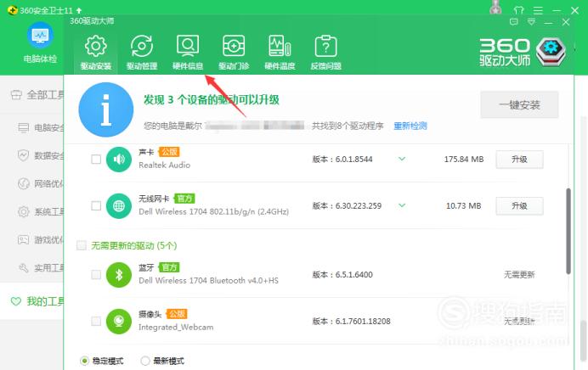
Task: Expand version dropdown for 声卡 6.0.1.8544
Action: click(402, 159)
